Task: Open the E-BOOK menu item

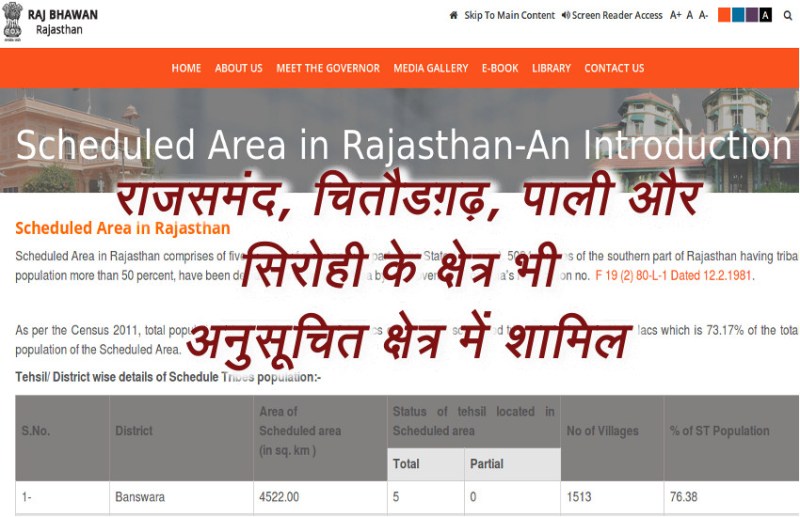Action: [500, 68]
